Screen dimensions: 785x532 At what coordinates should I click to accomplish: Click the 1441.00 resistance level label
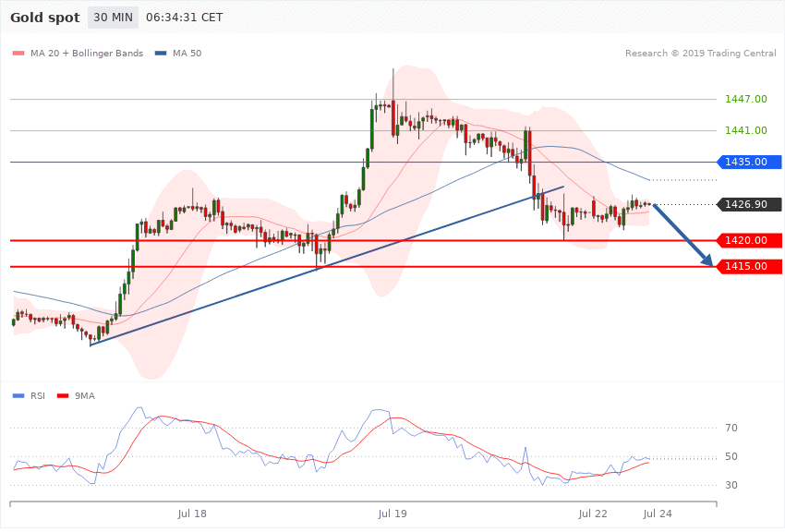click(746, 130)
